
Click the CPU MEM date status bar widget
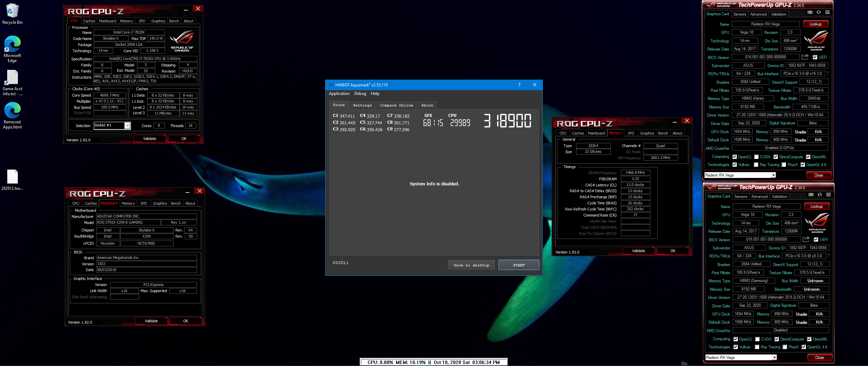[x=434, y=362]
